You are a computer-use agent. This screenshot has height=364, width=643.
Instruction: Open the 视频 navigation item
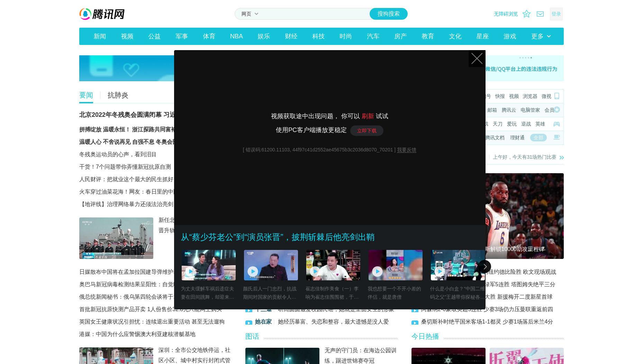127,36
